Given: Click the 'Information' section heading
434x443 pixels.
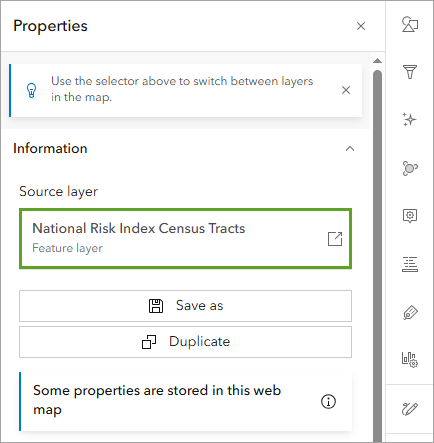Looking at the screenshot, I should click(50, 149).
